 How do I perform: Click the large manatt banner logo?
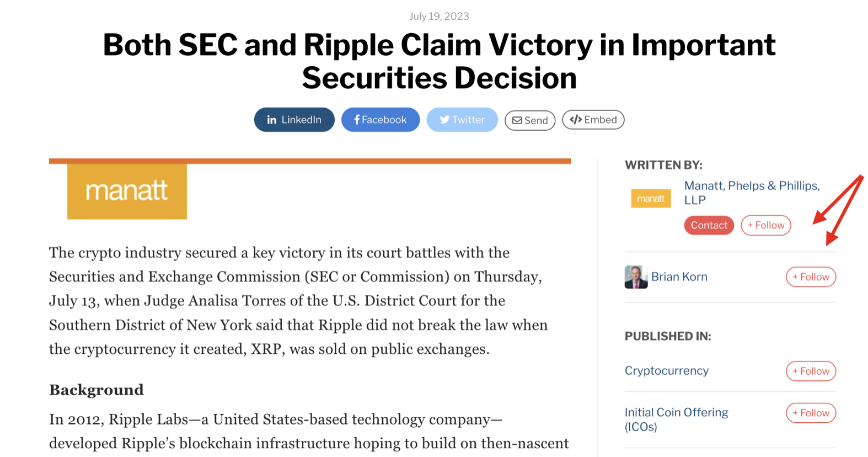[x=127, y=191]
